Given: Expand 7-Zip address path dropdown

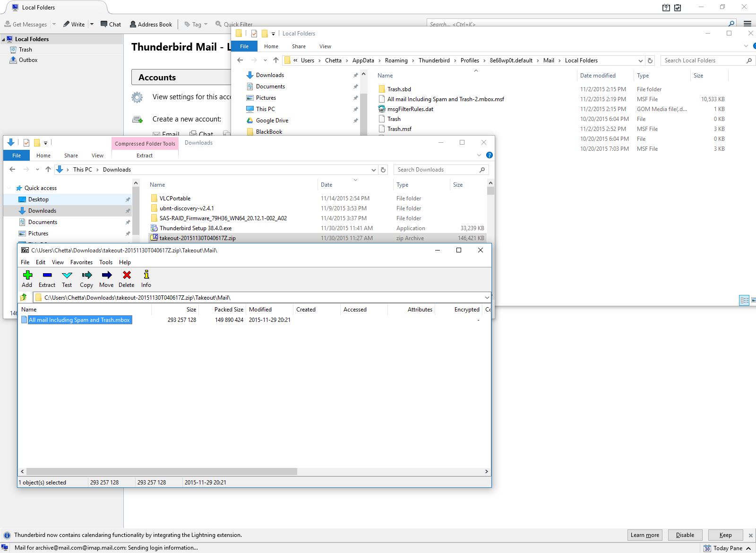Looking at the screenshot, I should (487, 297).
